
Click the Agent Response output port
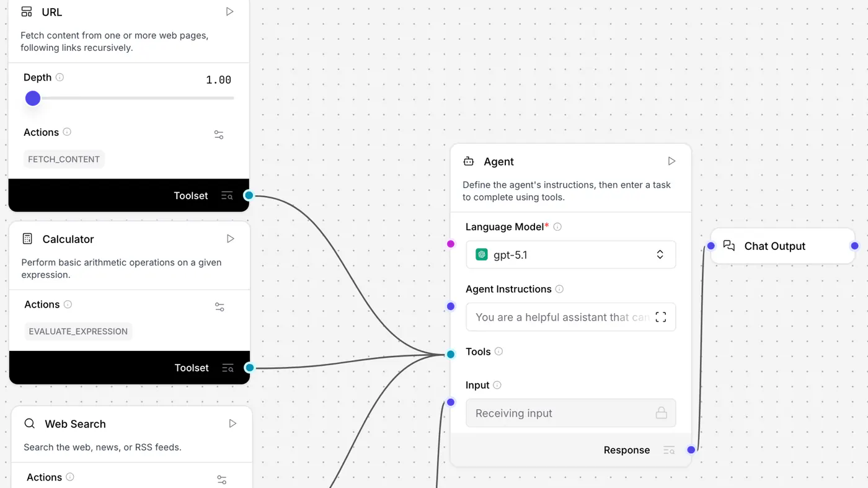click(691, 450)
